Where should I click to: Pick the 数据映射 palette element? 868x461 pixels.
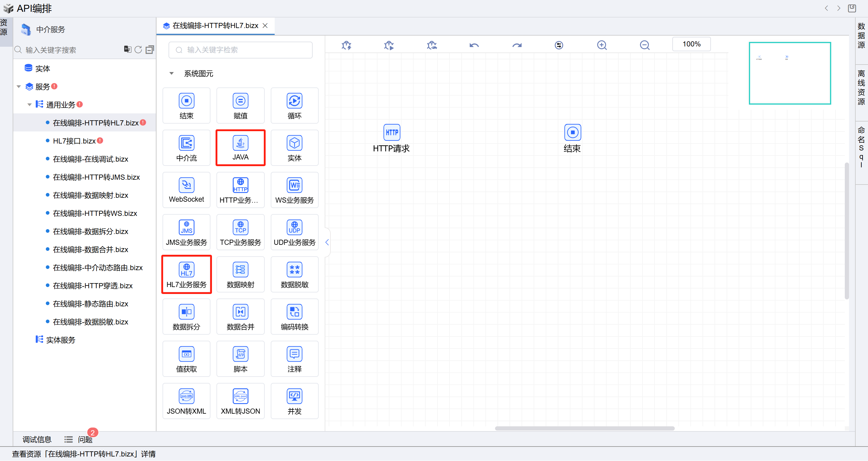coord(240,274)
